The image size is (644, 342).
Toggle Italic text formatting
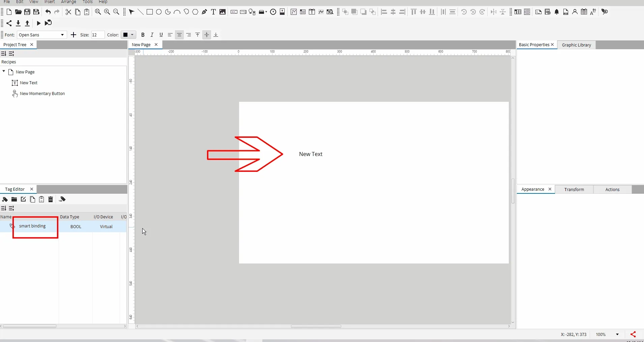152,35
